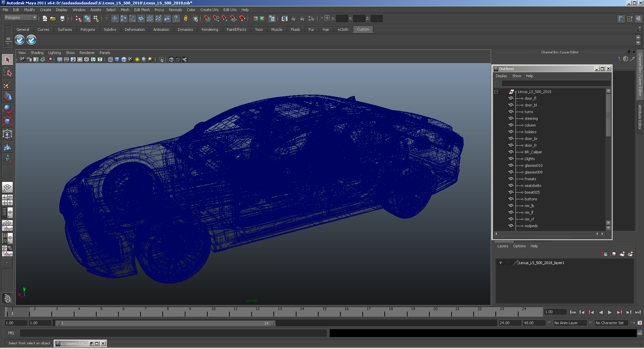644x349 pixels.
Task: Activate the Paint Selection tool
Action: click(x=7, y=84)
